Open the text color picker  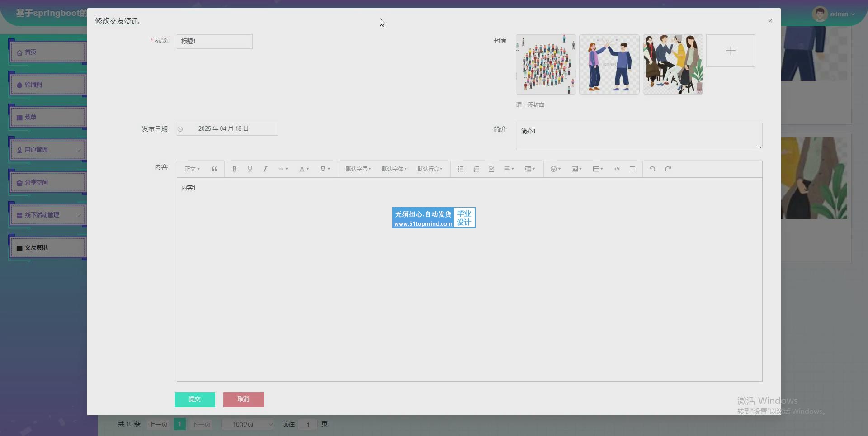[304, 169]
